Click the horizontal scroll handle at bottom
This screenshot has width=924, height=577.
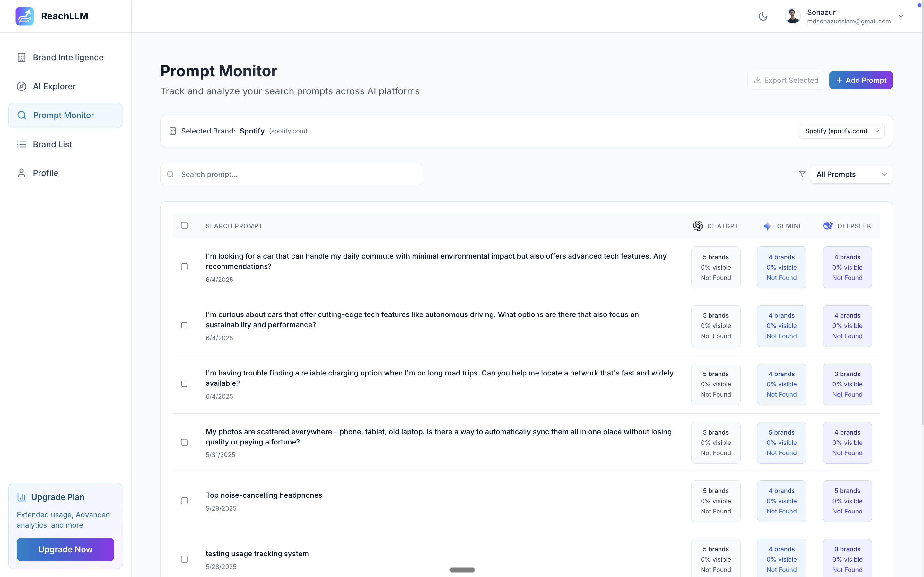tap(462, 570)
